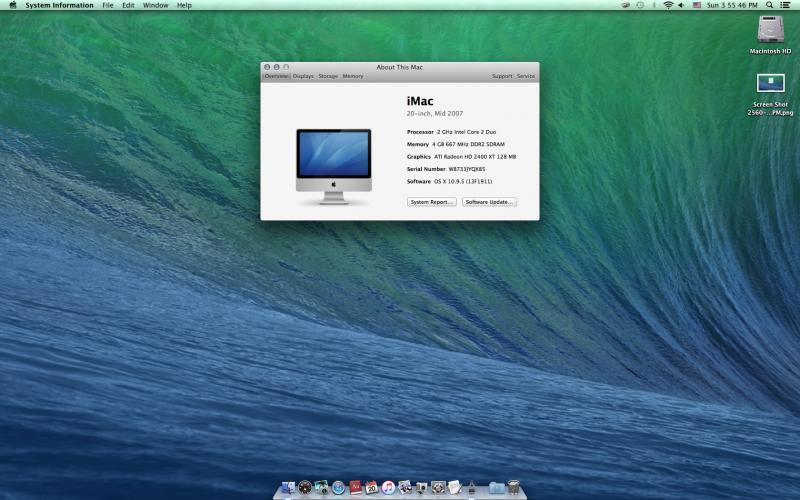Open the File menu
The height and width of the screenshot is (500, 800).
pos(108,5)
